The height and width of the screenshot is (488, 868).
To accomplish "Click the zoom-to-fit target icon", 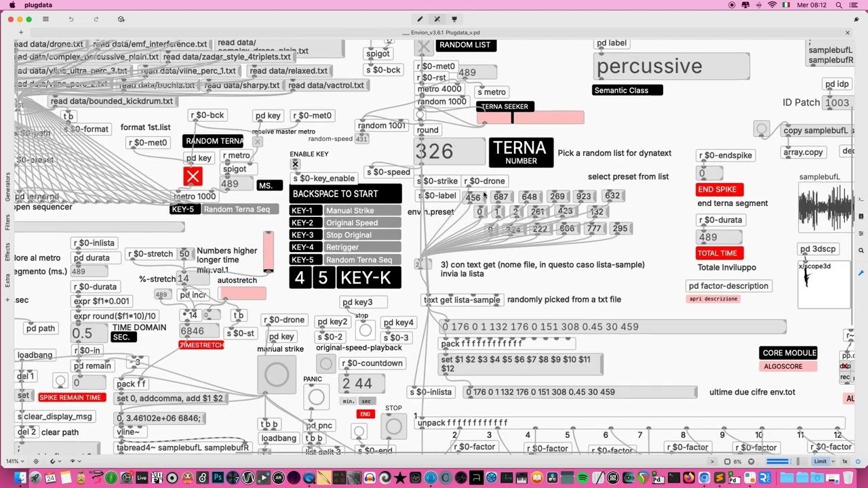I will click(35, 462).
